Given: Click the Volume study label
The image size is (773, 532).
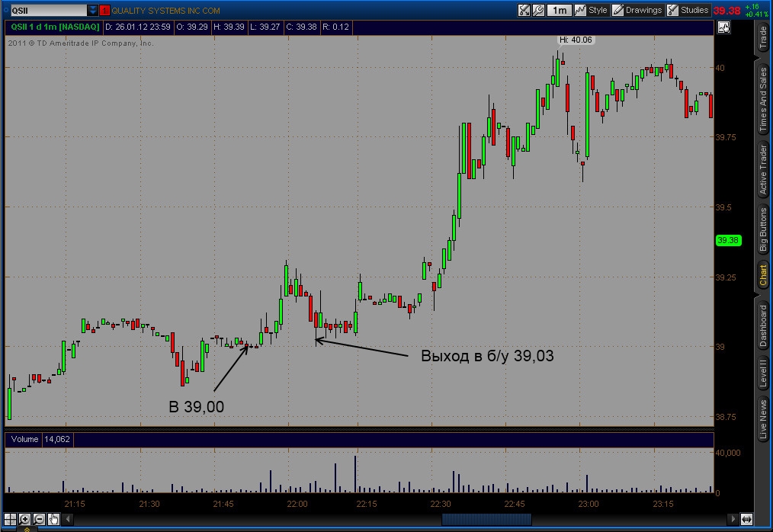Looking at the screenshot, I should [24, 439].
